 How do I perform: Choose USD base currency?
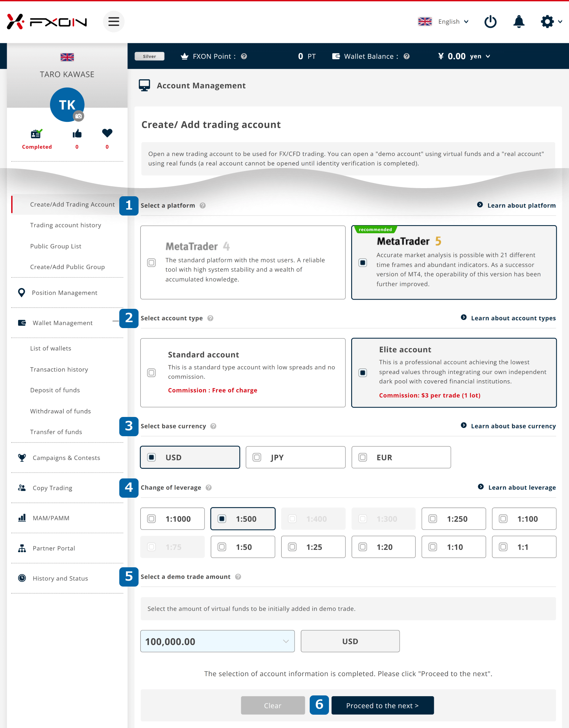point(190,457)
